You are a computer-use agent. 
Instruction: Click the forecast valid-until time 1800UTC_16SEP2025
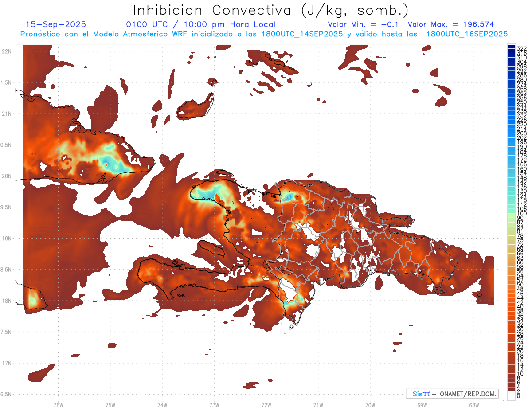tap(467, 34)
